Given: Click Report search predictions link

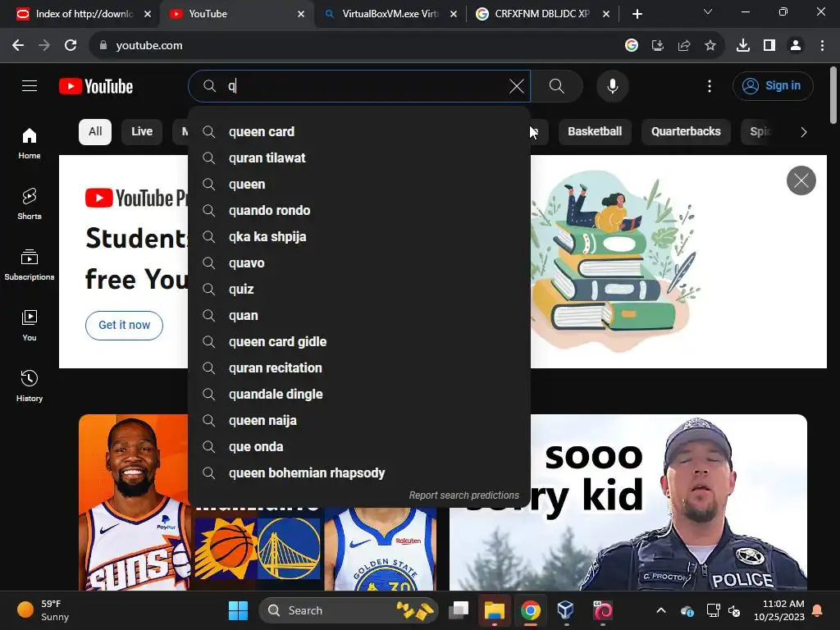Looking at the screenshot, I should click(x=464, y=495).
